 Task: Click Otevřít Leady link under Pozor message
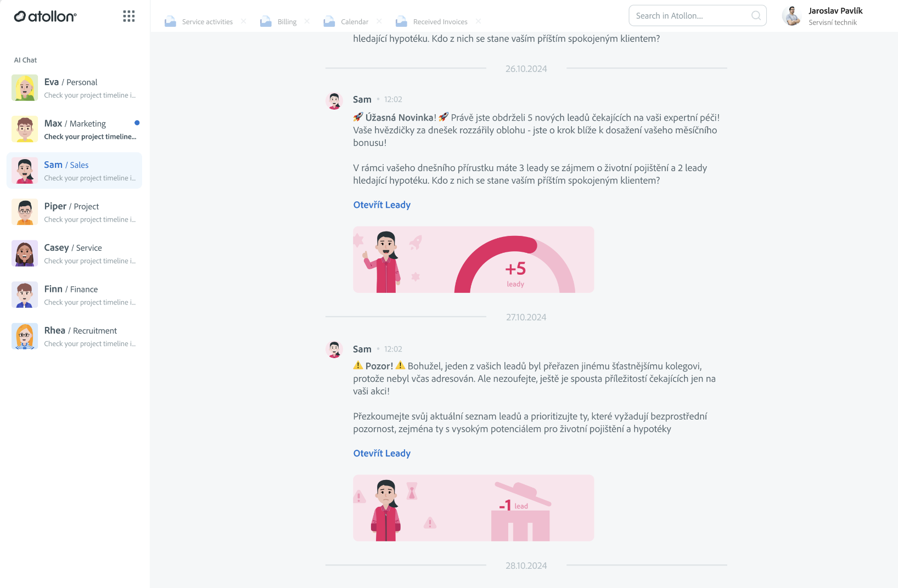click(x=381, y=453)
